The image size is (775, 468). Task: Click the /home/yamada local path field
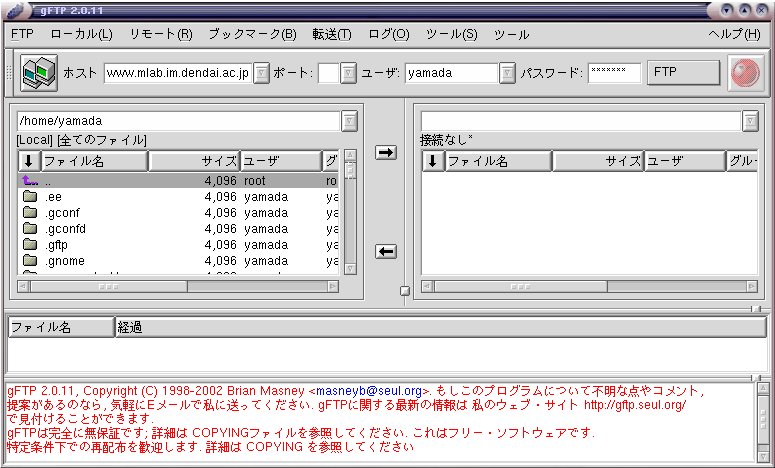point(178,121)
